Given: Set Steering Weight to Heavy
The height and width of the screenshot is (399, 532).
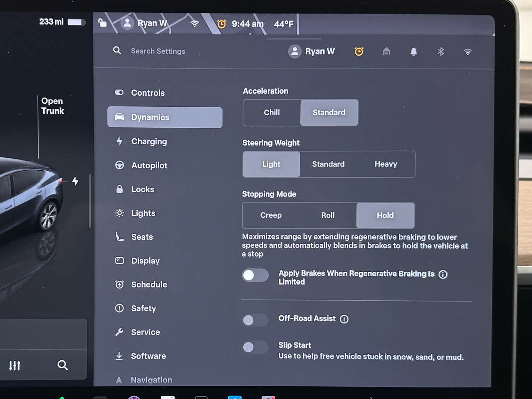Looking at the screenshot, I should (x=386, y=164).
